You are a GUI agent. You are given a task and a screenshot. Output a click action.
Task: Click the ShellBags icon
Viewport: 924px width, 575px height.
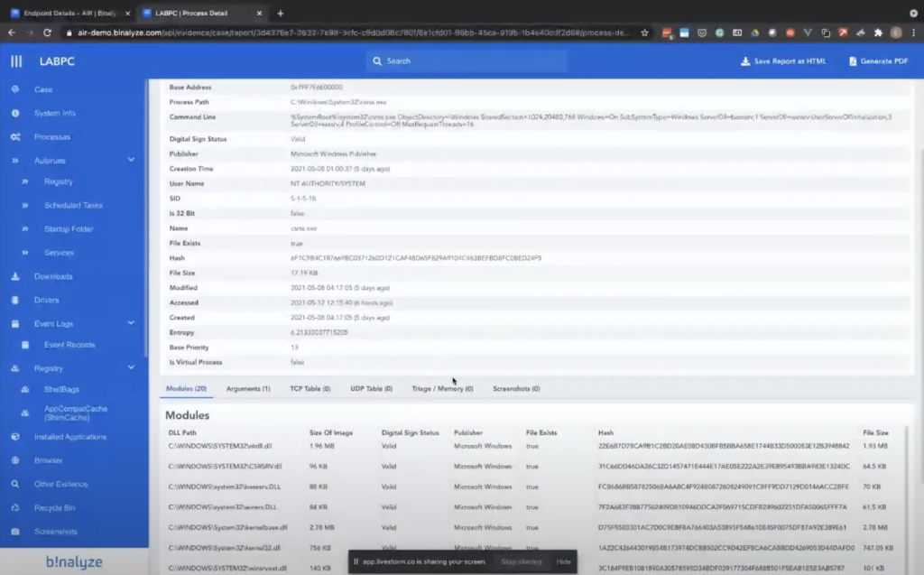25,389
